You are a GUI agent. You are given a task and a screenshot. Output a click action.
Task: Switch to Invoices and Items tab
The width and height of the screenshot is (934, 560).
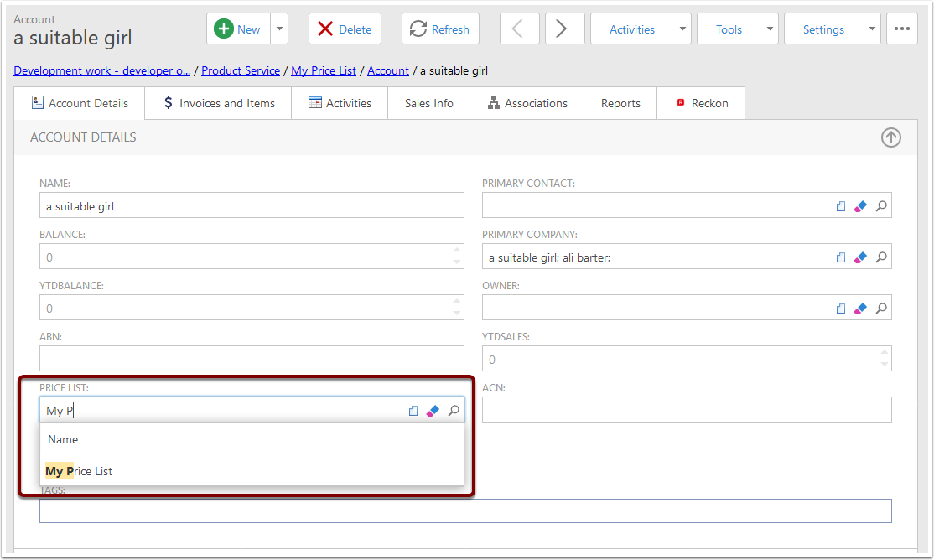(x=218, y=103)
